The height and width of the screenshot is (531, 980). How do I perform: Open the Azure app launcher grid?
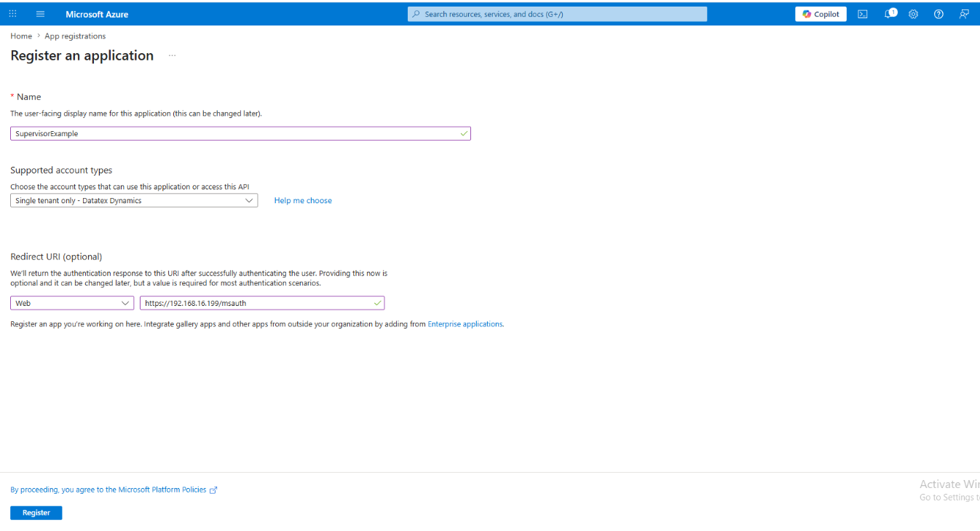point(13,14)
